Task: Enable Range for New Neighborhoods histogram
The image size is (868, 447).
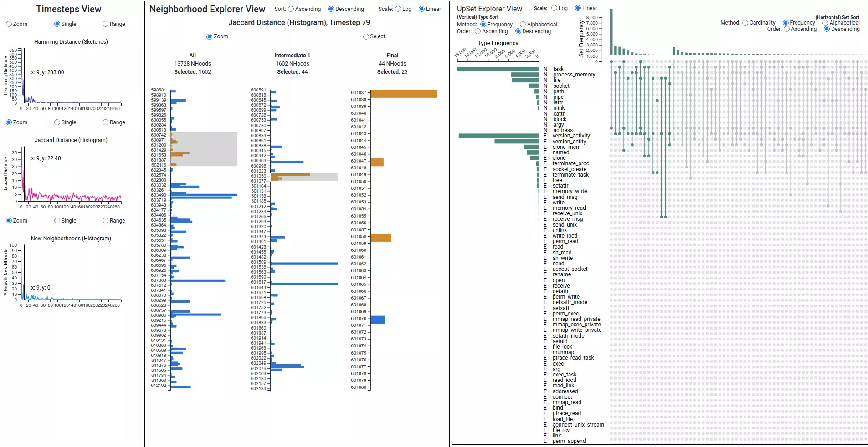Action: pyautogui.click(x=105, y=221)
